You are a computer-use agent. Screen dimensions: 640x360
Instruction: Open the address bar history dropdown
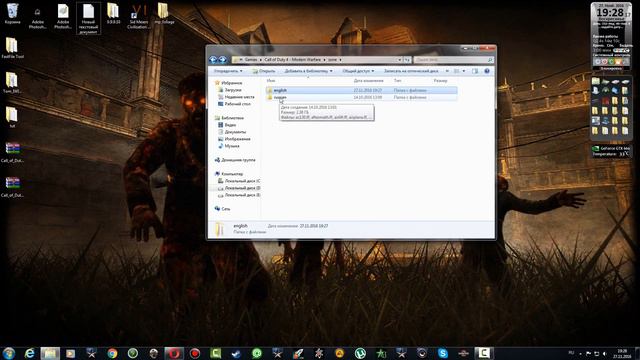pos(400,60)
